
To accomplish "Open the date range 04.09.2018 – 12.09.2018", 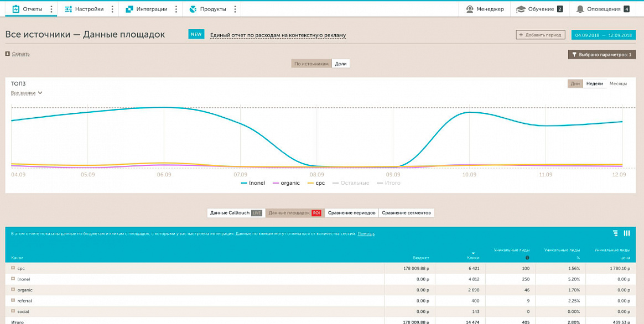I will point(603,35).
